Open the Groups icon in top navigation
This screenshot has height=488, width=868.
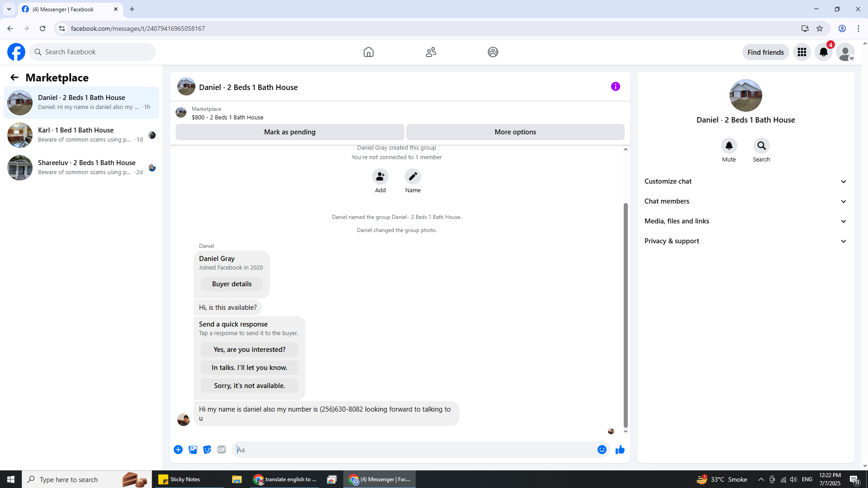(x=493, y=52)
